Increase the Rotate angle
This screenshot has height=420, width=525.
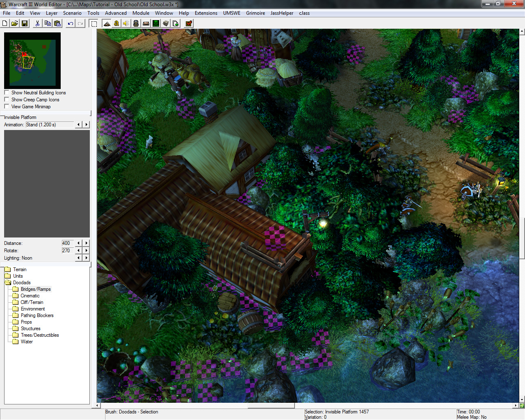point(86,251)
